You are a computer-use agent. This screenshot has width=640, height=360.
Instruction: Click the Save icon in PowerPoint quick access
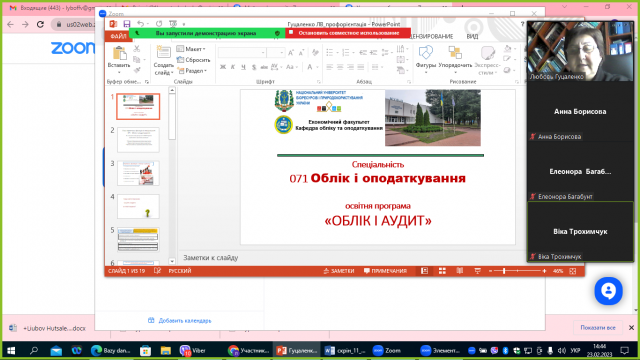pos(127,24)
